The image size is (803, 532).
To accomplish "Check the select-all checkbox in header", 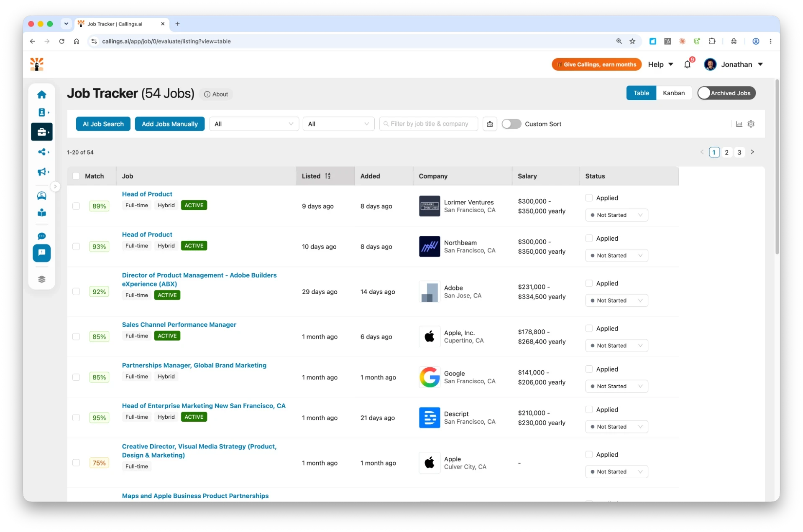I will pyautogui.click(x=76, y=176).
